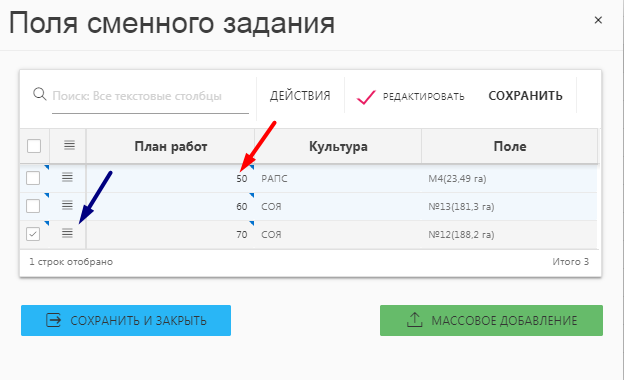Click СОХРАНИТЬ И ЗАКРЫТЬ button
Screen dimensions: 624x380
(126, 320)
